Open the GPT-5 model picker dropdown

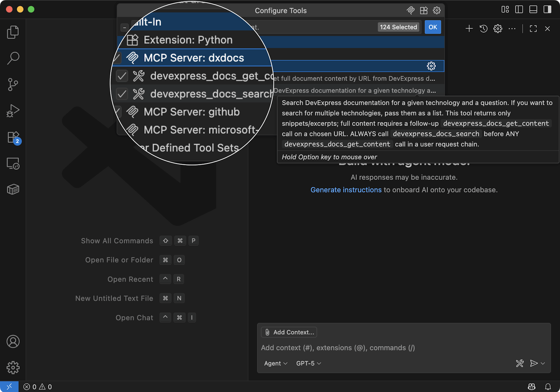(x=308, y=364)
